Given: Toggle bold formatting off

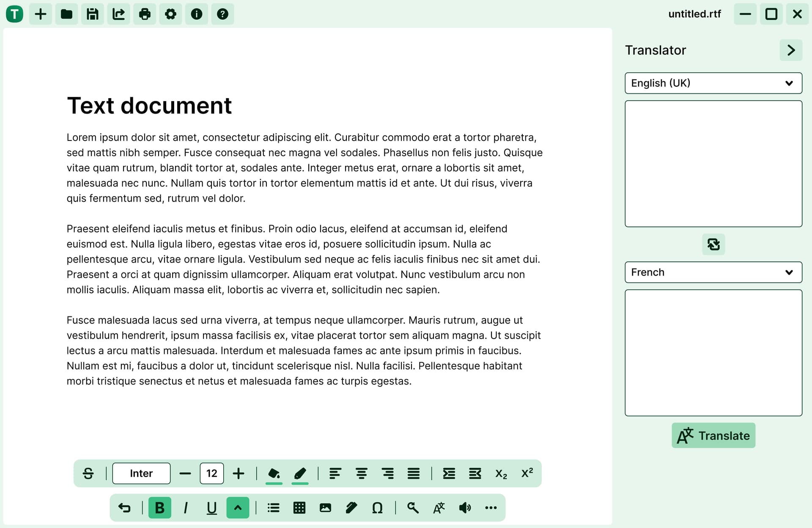Looking at the screenshot, I should pyautogui.click(x=159, y=508).
